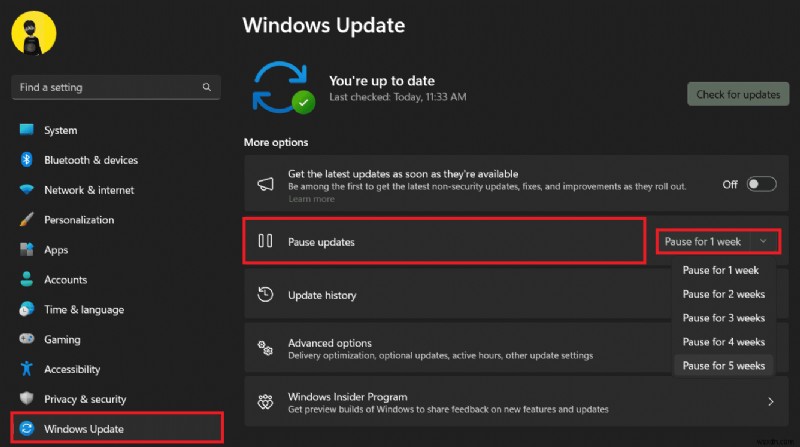800x447 pixels.
Task: Choose Pause for 2 weeks option
Action: pos(723,294)
